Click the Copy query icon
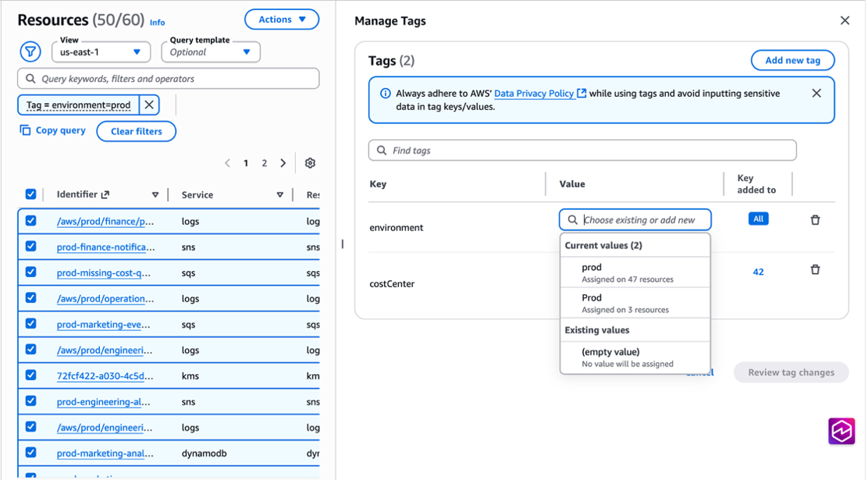Image resolution: width=868 pixels, height=484 pixels. 25,130
